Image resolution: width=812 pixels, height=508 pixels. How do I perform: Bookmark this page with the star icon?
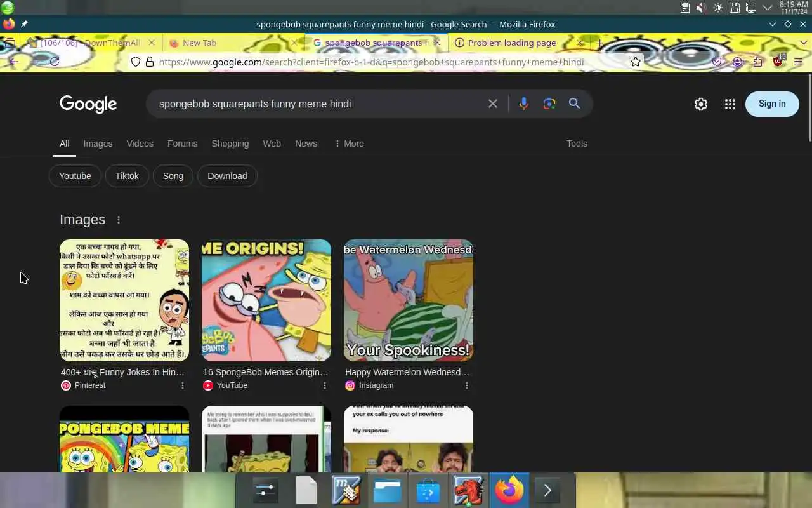pyautogui.click(x=635, y=62)
